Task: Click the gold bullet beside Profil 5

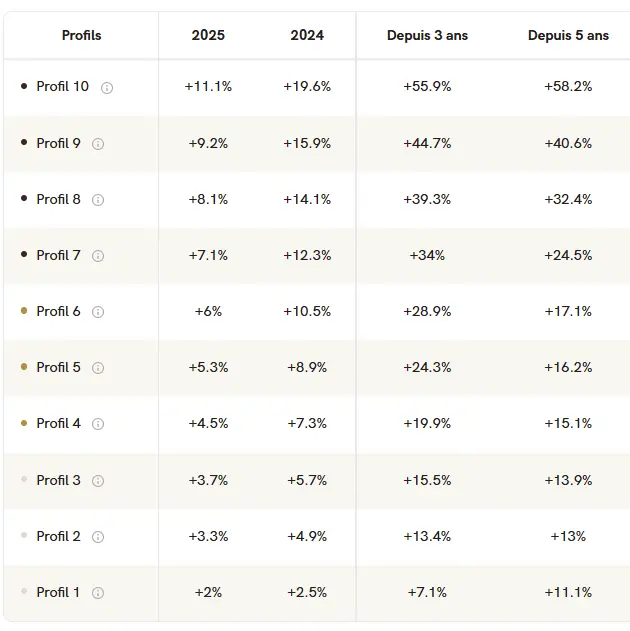Action: [x=24, y=367]
